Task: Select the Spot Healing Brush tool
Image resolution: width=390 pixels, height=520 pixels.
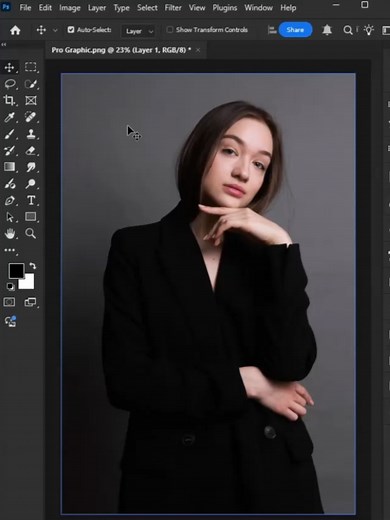Action: (31, 117)
